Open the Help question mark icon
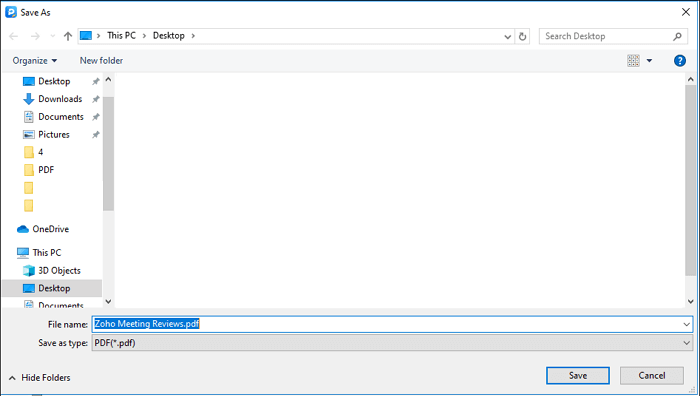 (679, 61)
